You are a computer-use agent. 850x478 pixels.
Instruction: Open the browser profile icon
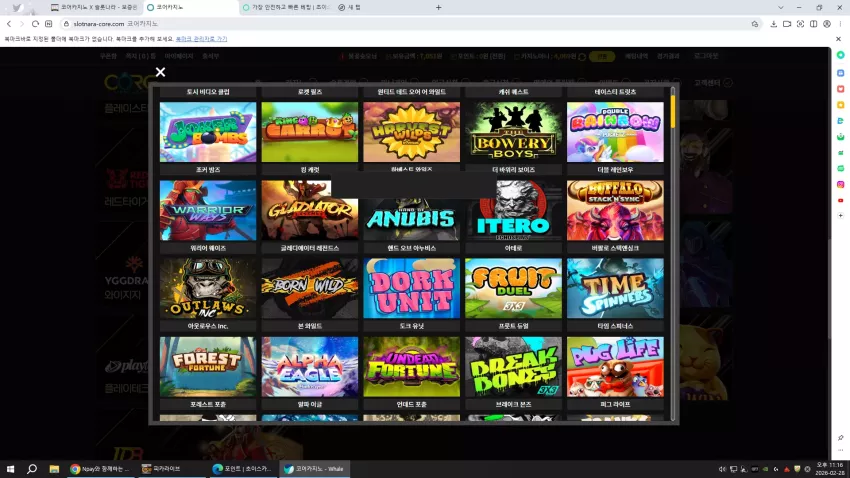[x=827, y=24]
